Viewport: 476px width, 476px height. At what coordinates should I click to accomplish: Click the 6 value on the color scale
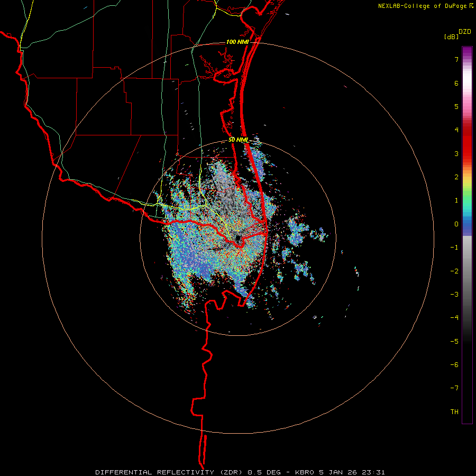tap(456, 83)
